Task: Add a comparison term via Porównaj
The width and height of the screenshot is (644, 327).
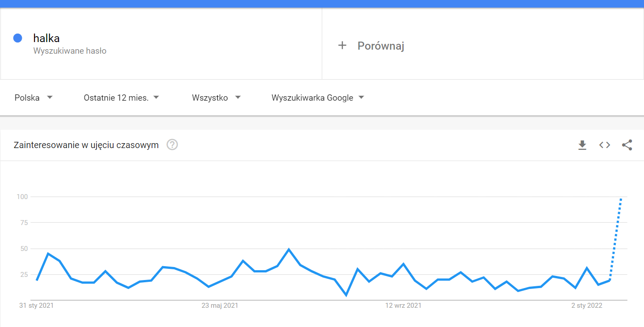Action: pos(381,46)
